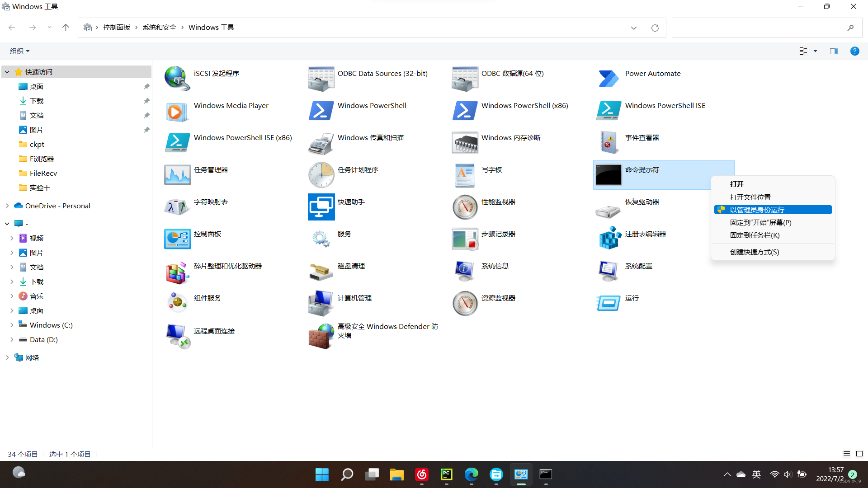The height and width of the screenshot is (488, 868).
Task: Toggle the preview pane button
Action: coord(834,51)
